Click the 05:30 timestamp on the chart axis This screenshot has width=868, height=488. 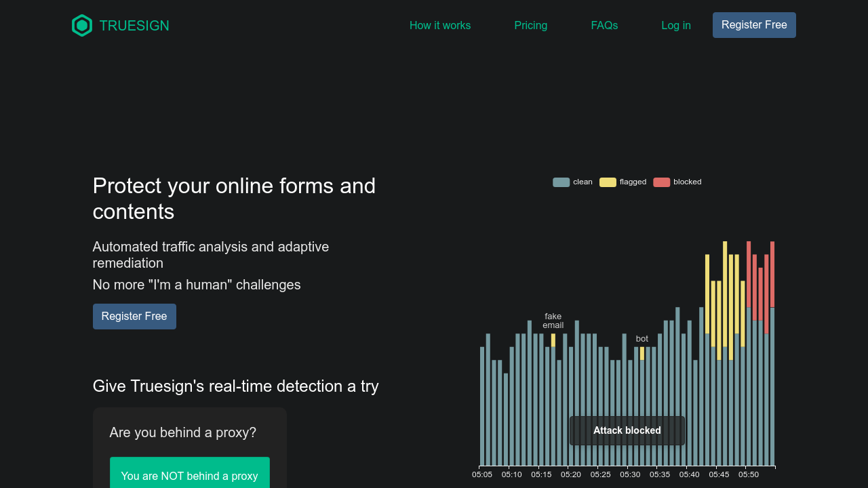coord(630,474)
